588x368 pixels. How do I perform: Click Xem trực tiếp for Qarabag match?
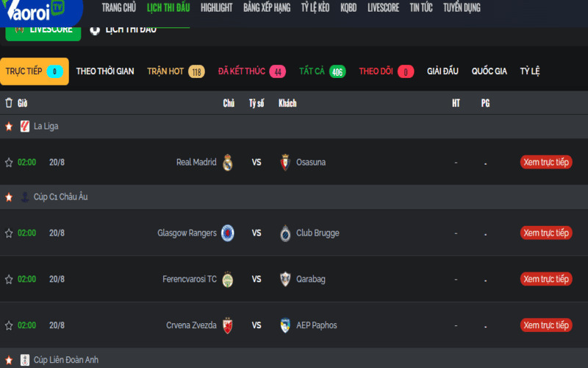[x=546, y=280]
